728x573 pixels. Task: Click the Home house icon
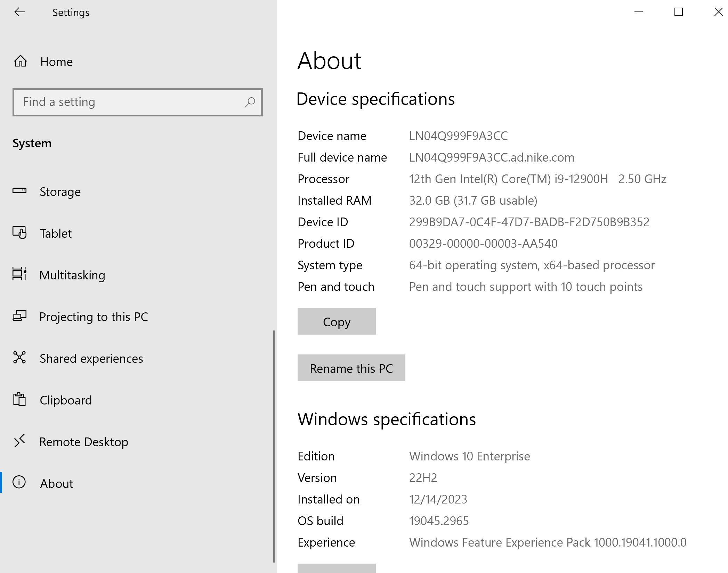click(x=21, y=61)
